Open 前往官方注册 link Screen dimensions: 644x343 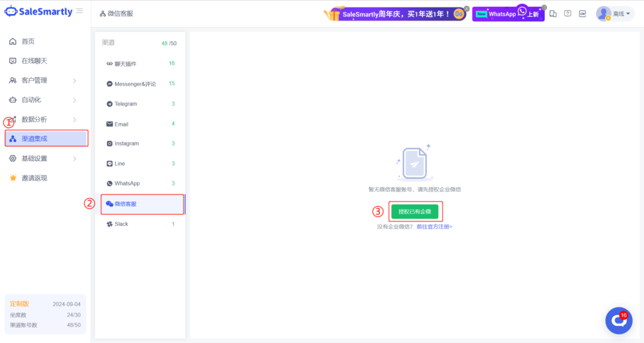434,227
